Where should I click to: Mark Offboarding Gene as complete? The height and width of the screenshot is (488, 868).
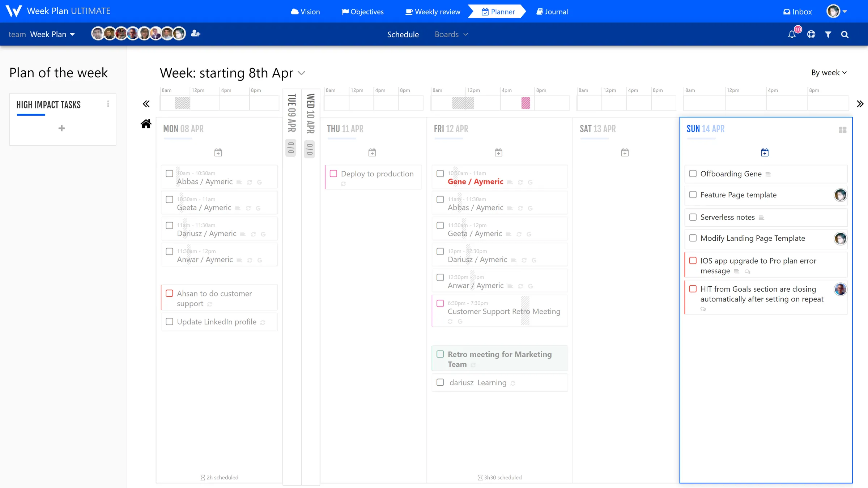click(693, 174)
